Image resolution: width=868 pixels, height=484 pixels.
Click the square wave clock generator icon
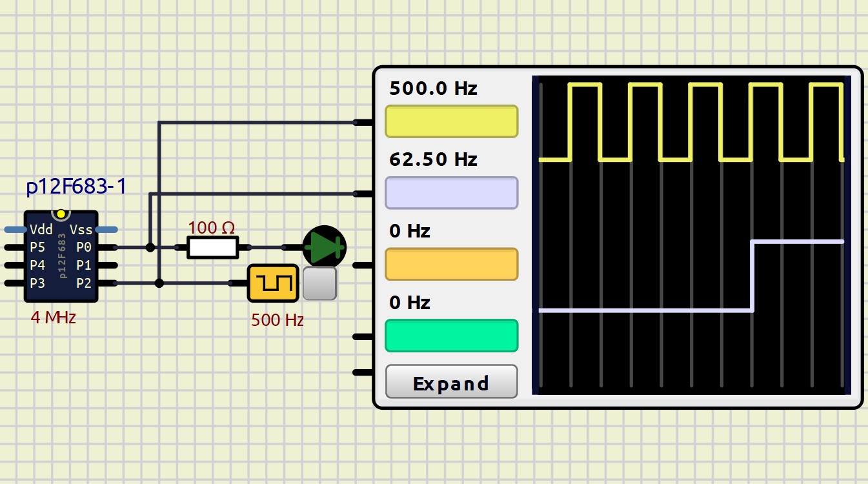[x=273, y=283]
